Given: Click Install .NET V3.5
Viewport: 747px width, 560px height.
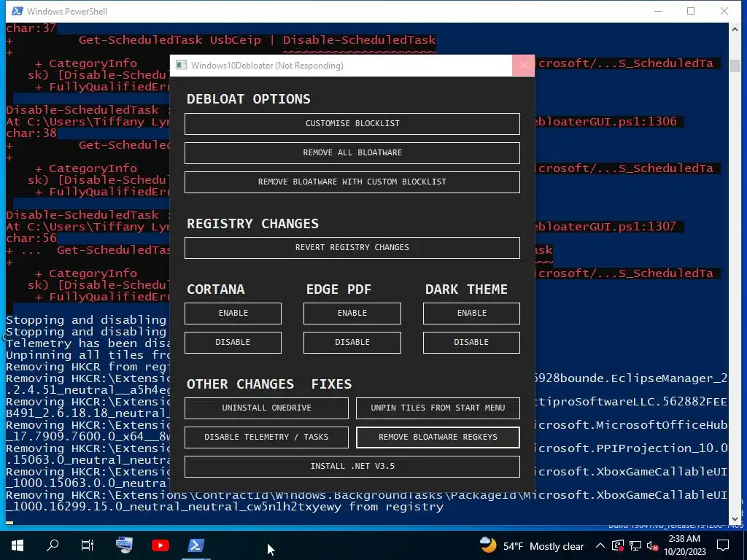Looking at the screenshot, I should click(x=352, y=467).
